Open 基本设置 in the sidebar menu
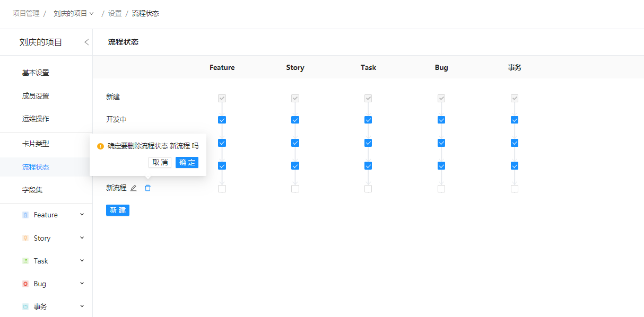644x317 pixels. (36, 73)
